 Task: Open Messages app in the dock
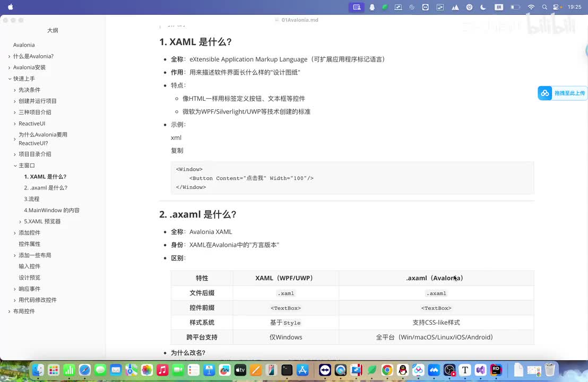coord(100,370)
